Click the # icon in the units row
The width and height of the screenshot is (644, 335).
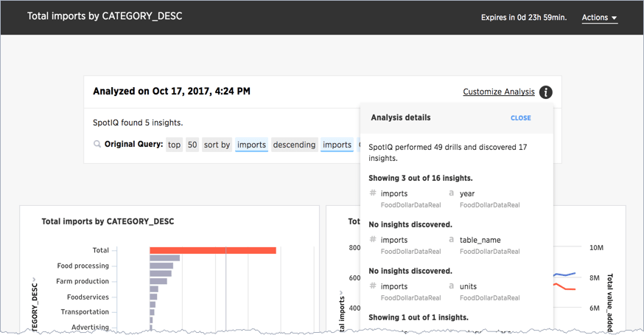[x=373, y=286]
